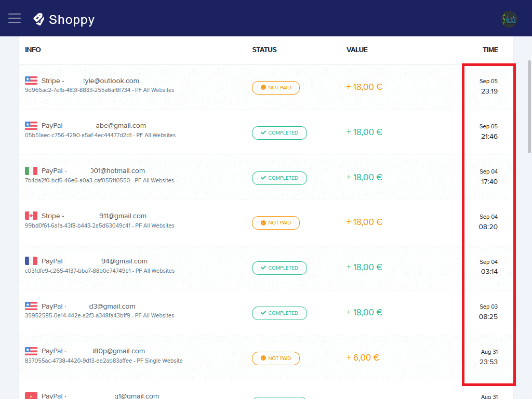The image size is (532, 399).
Task: Sort by the INFO column header
Action: pyautogui.click(x=33, y=50)
